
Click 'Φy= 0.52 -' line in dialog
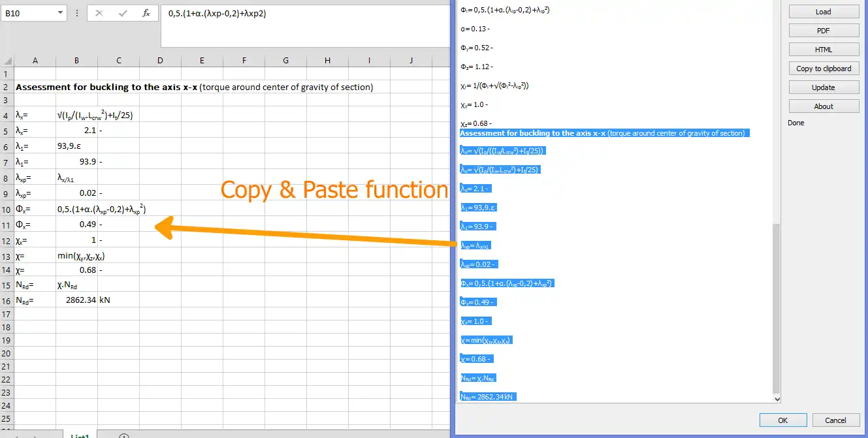[476, 48]
